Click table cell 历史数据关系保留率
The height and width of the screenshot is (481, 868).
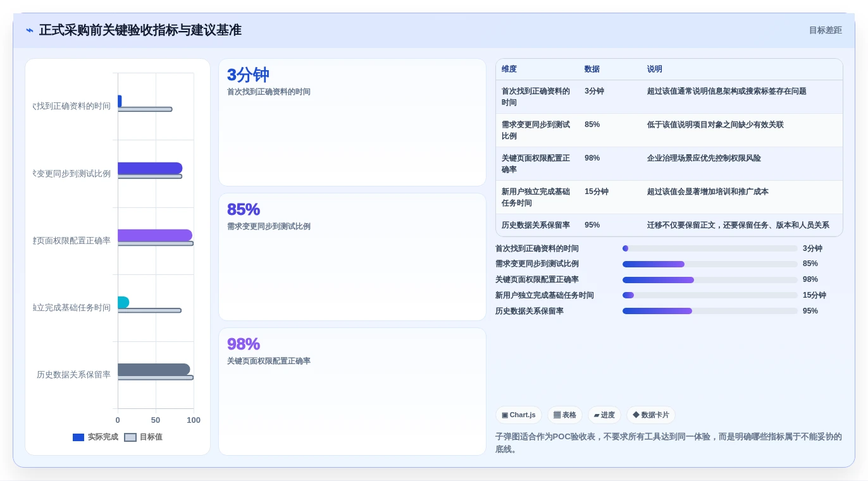[536, 225]
